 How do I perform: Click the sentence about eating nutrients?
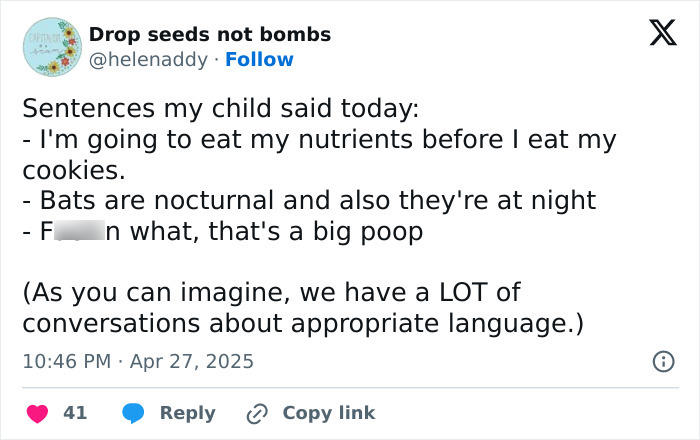320,140
